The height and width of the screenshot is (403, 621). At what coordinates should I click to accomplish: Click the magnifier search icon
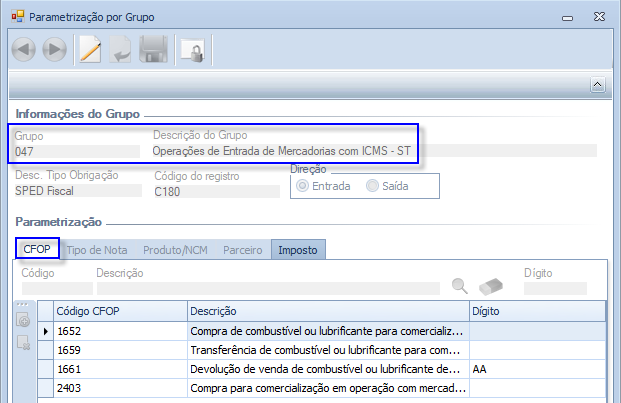pos(460,286)
